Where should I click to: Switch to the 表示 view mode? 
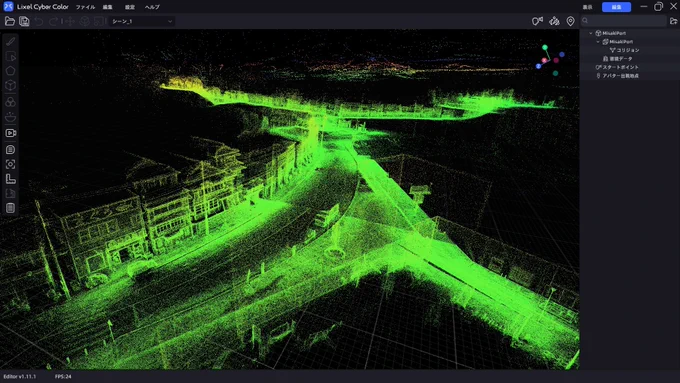pyautogui.click(x=587, y=7)
